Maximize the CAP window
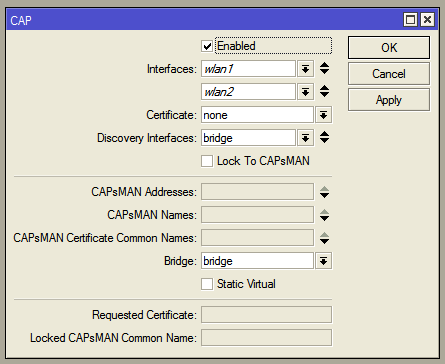 coord(410,20)
